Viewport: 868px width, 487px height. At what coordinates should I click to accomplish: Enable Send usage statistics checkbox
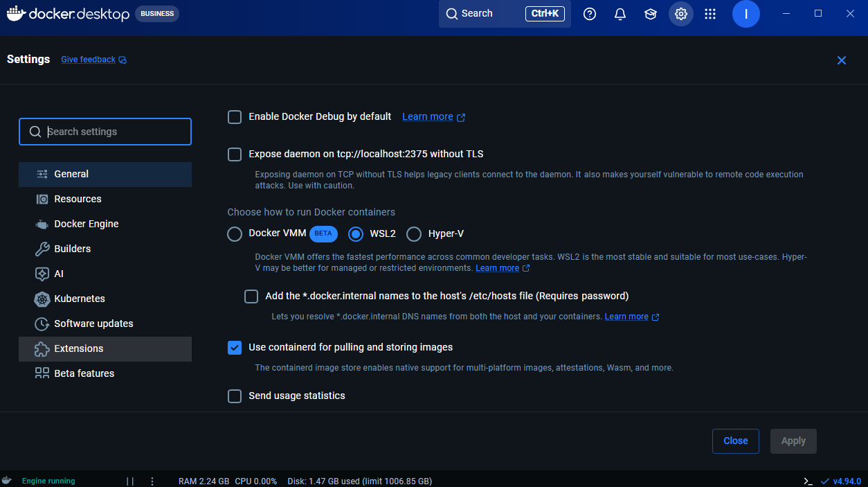pyautogui.click(x=235, y=396)
